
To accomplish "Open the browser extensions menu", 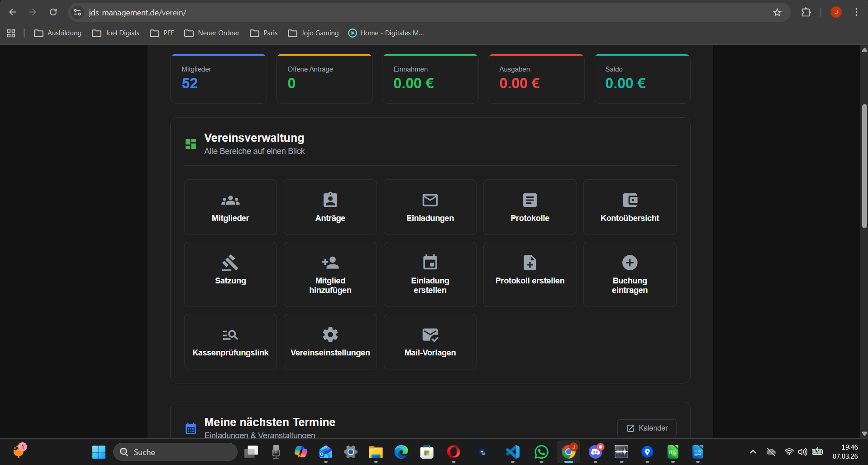I will (806, 12).
